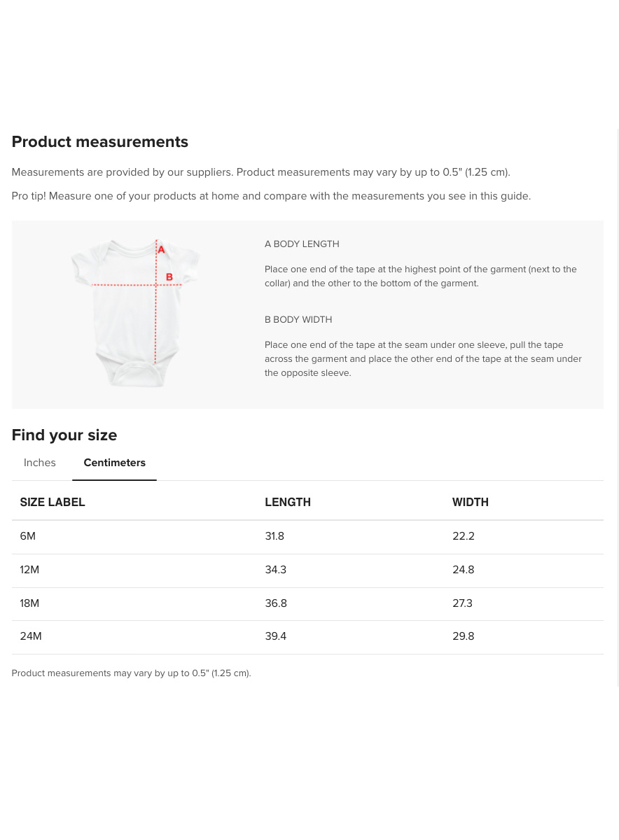619x840 pixels.
Task: Select the Centimeters tab
Action: pos(115,463)
